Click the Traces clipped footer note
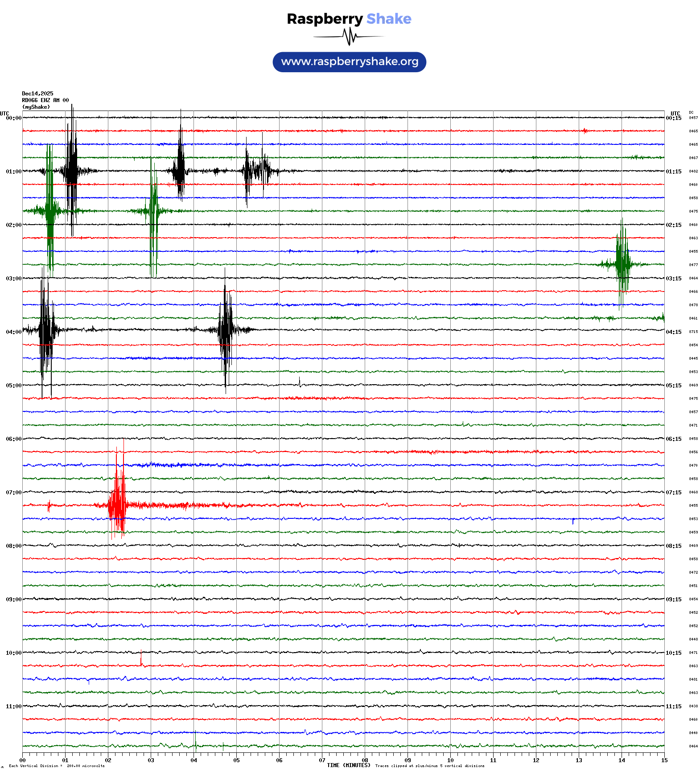 (x=429, y=766)
